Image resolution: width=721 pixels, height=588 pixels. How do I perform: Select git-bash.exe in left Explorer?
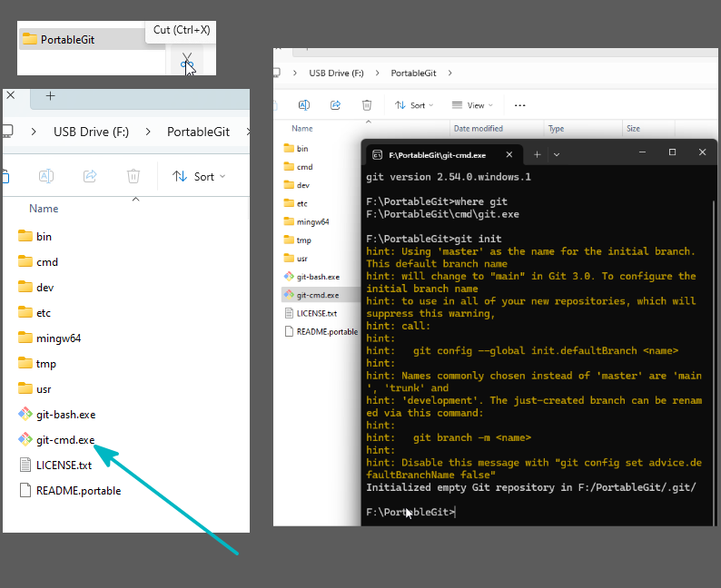pyautogui.click(x=57, y=415)
